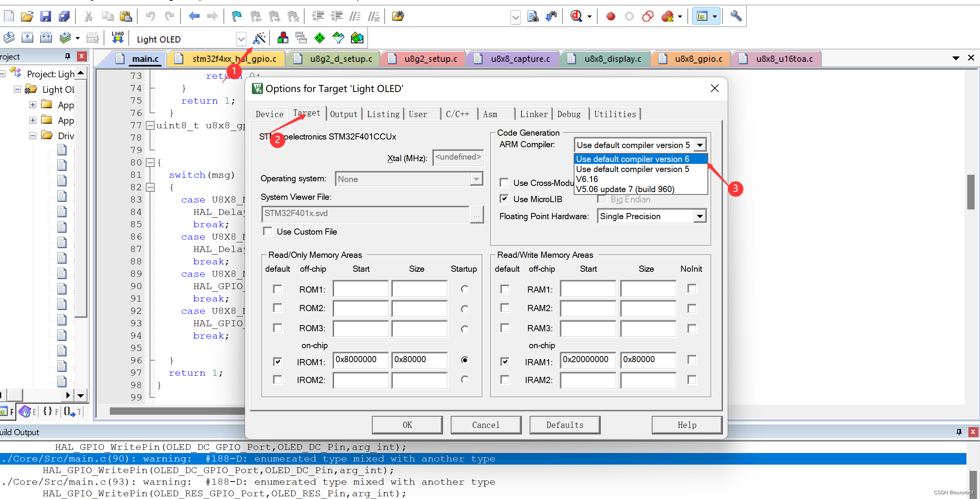Click the Save All icon

[64, 16]
